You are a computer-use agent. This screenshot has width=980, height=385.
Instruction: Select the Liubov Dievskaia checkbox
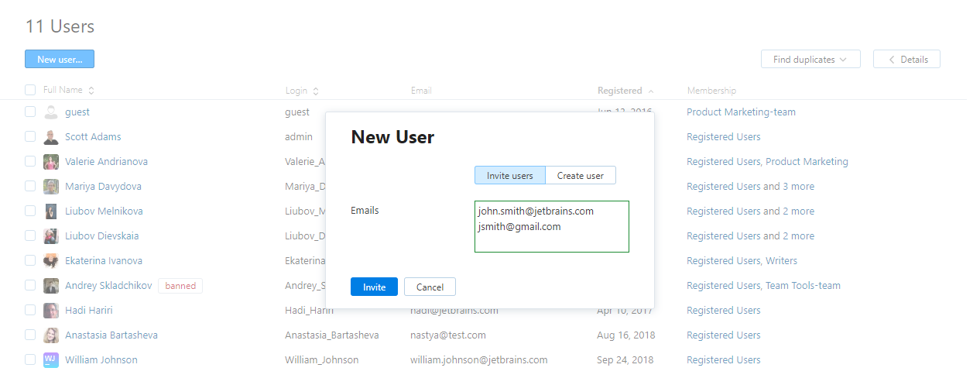click(x=30, y=235)
